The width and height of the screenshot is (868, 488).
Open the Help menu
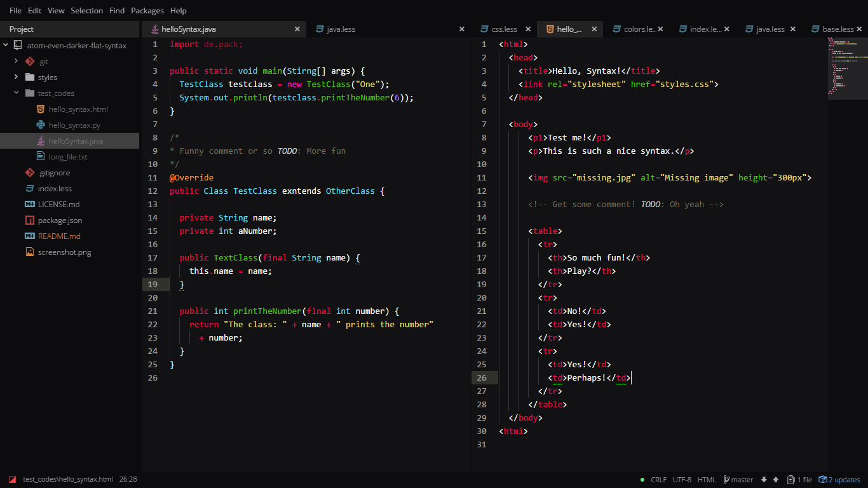point(179,10)
